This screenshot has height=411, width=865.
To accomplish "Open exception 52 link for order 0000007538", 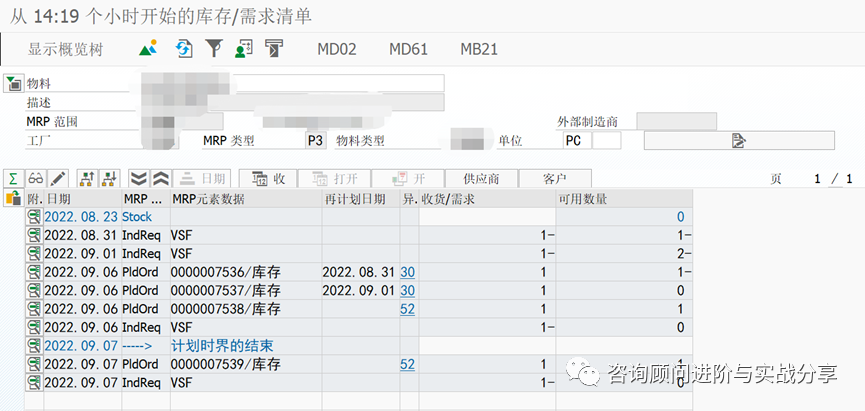I will (408, 309).
